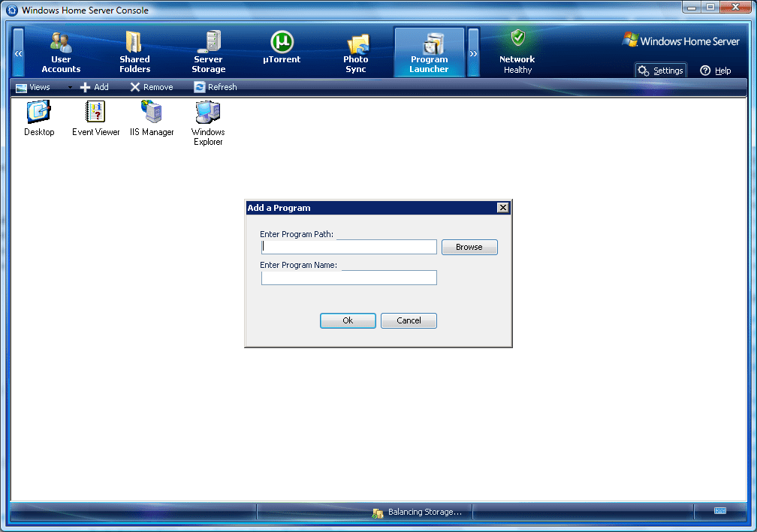Click the Enter Program Name field
The width and height of the screenshot is (757, 532).
(349, 278)
